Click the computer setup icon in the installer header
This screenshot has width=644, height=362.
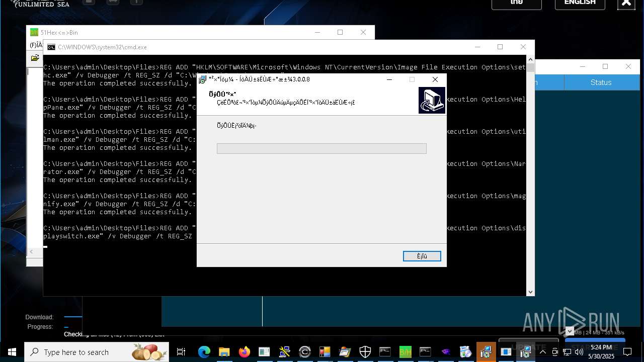click(x=432, y=100)
